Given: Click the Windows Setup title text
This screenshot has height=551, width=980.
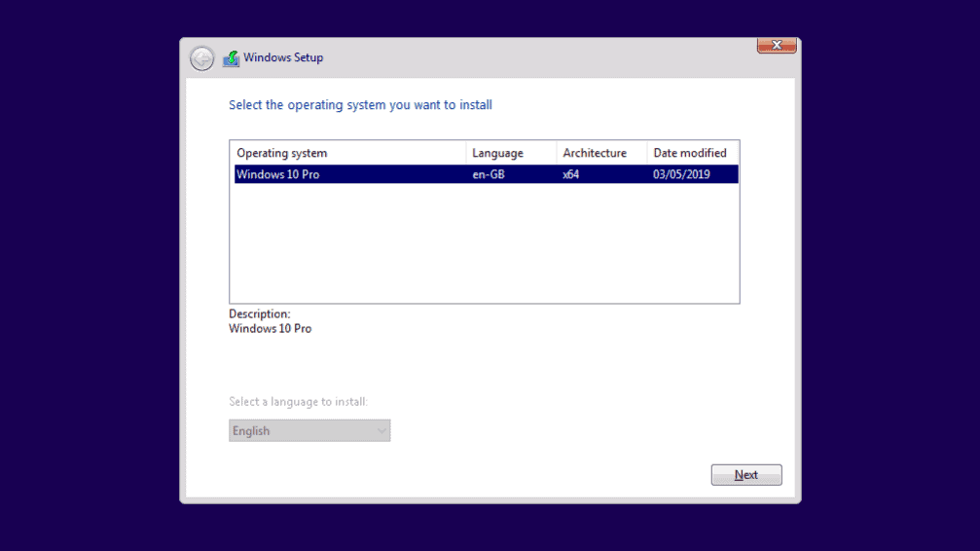Looking at the screenshot, I should 283,57.
